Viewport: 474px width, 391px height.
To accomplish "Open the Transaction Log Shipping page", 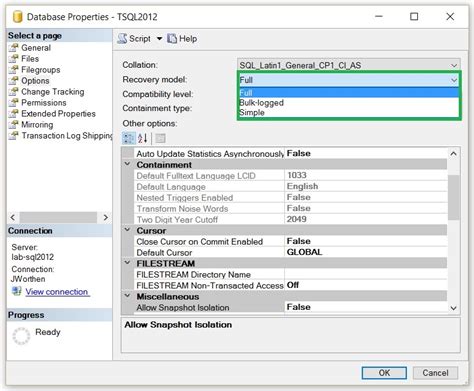I will (x=67, y=136).
